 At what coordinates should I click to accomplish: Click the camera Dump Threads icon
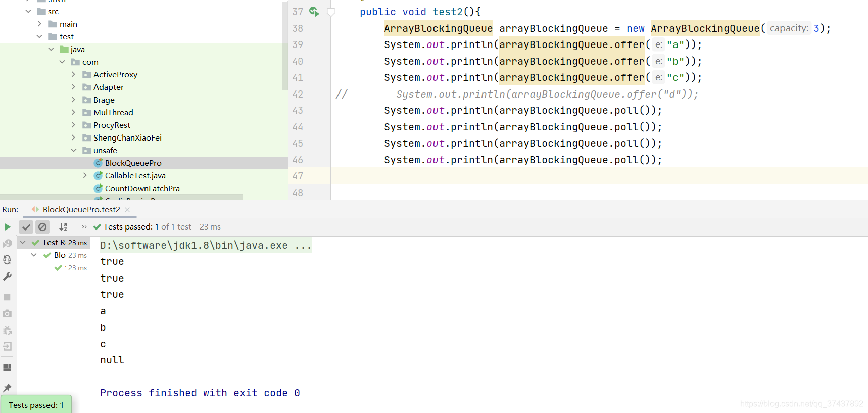[x=7, y=313]
